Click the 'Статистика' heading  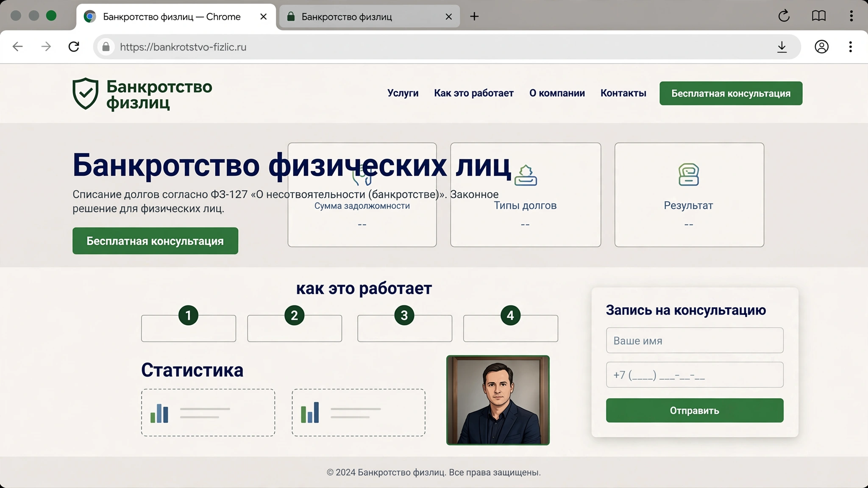click(x=192, y=370)
